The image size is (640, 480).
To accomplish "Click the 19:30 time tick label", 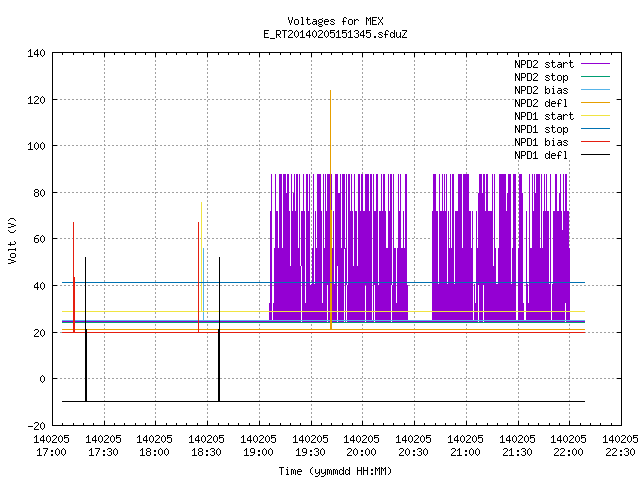I will coord(310,452).
